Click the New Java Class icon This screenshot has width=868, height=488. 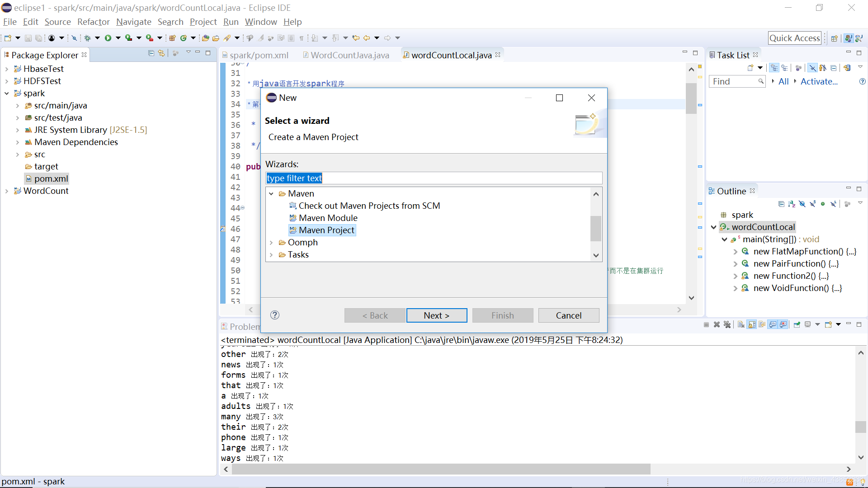pos(184,38)
